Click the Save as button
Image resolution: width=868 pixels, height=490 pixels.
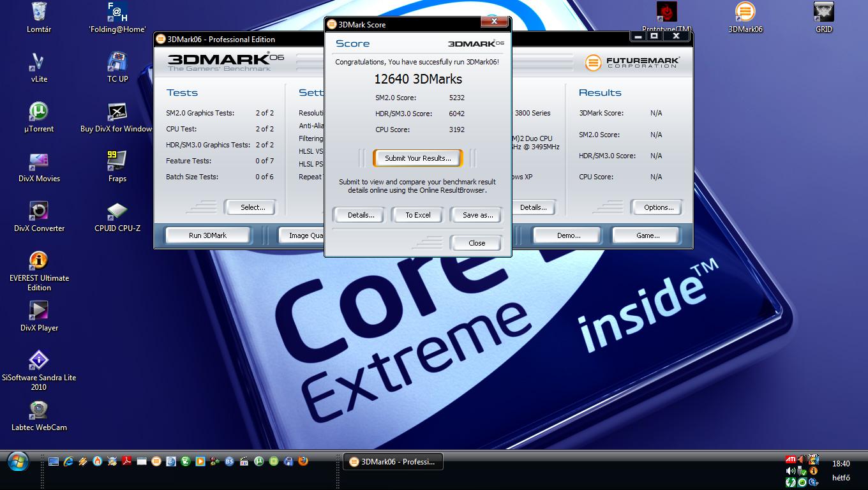point(477,215)
